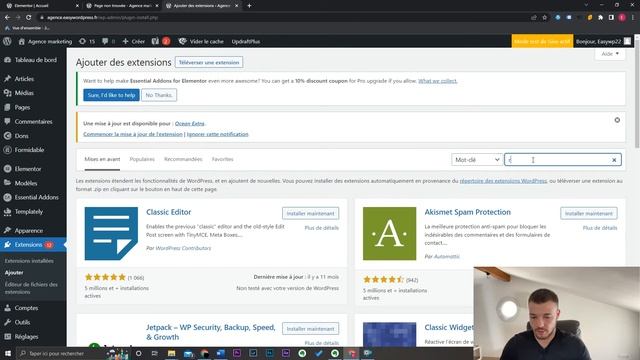Open répertoire des extensions WordPress link
This screenshot has height=360, width=640.
(x=503, y=180)
